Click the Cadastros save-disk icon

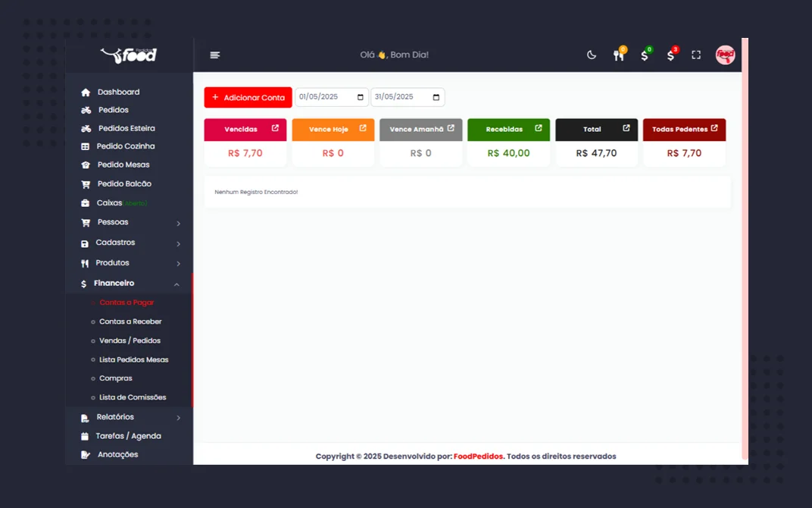(84, 243)
